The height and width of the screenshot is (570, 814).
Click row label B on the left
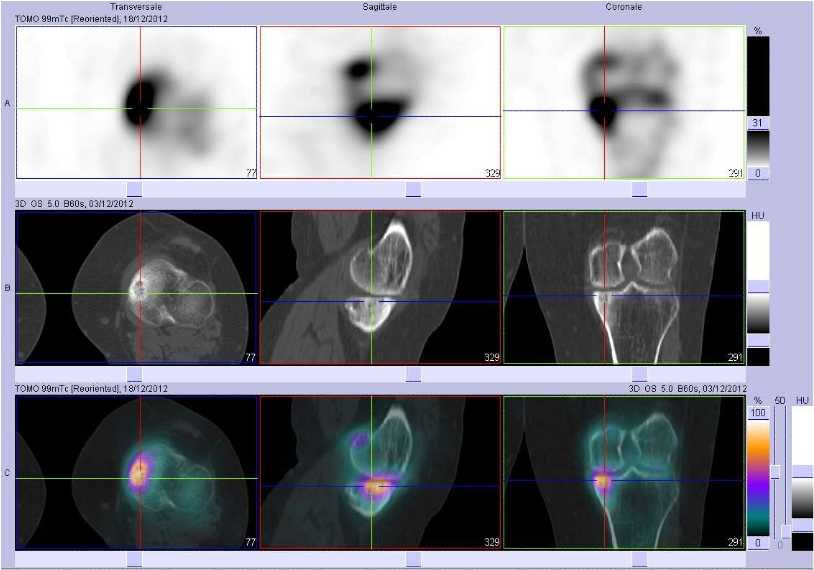(x=7, y=288)
